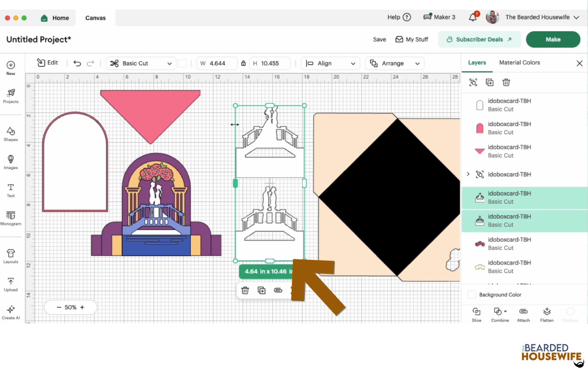588x374 pixels.
Task: Click the Flatten icon in Layers panel
Action: click(547, 314)
